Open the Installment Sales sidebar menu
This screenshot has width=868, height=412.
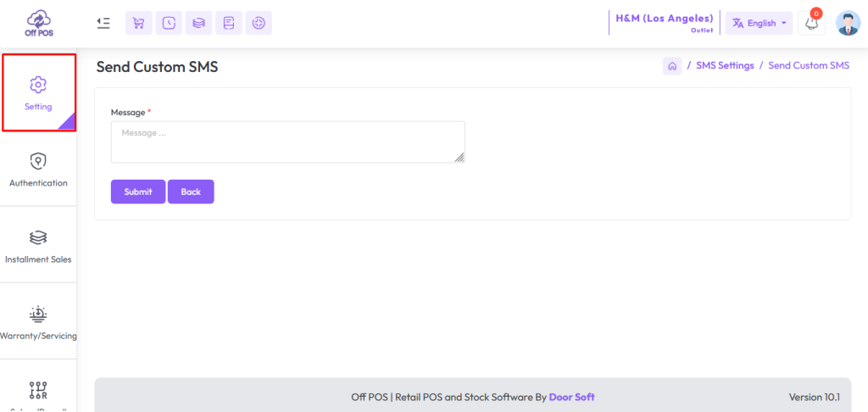(38, 246)
